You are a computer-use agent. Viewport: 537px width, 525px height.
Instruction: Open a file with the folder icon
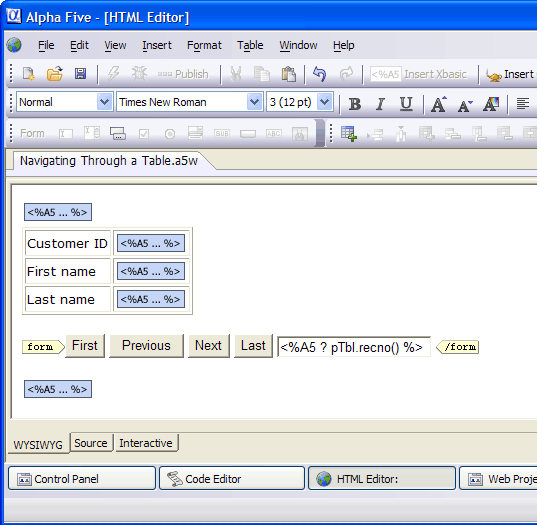coord(54,74)
